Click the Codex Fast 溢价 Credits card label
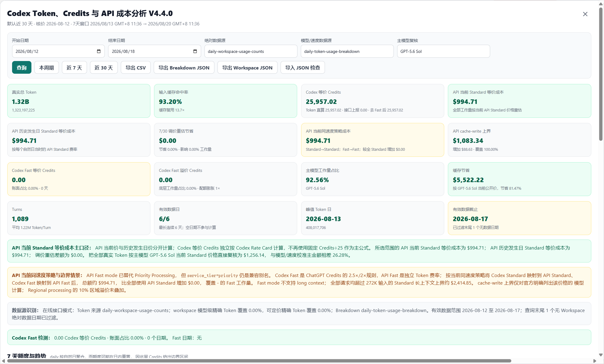Screen dimensions: 604x364 tap(181, 170)
